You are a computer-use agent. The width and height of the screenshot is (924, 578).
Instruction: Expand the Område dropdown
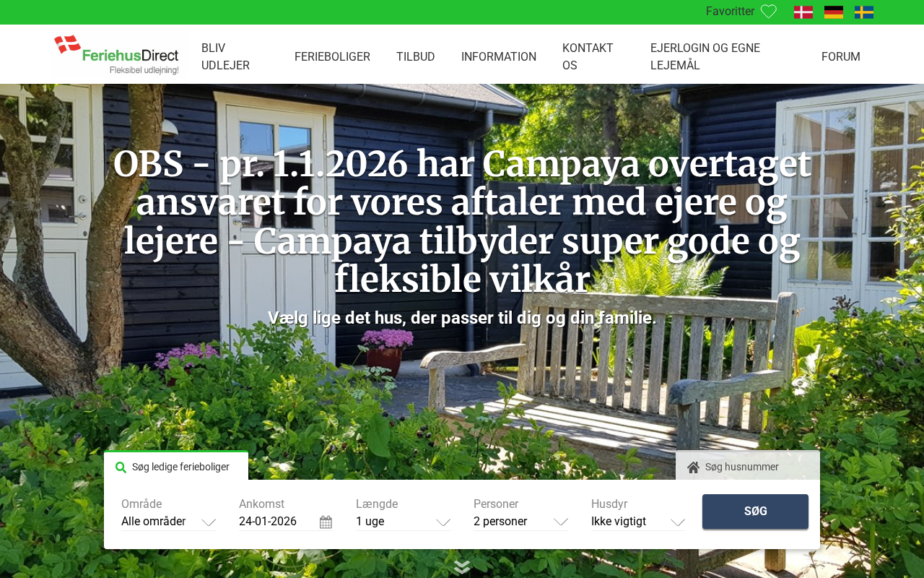point(168,522)
